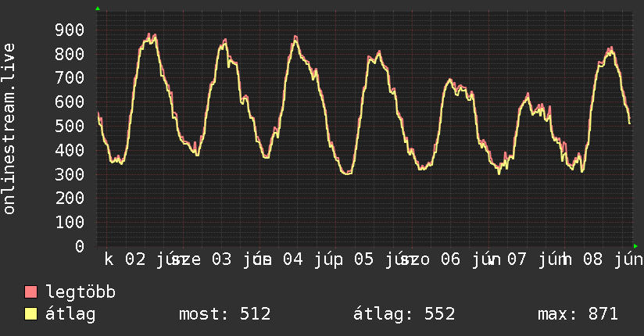The height and width of the screenshot is (336, 644).
Task: Click the átlag: 552 statistic
Action: [x=404, y=314]
